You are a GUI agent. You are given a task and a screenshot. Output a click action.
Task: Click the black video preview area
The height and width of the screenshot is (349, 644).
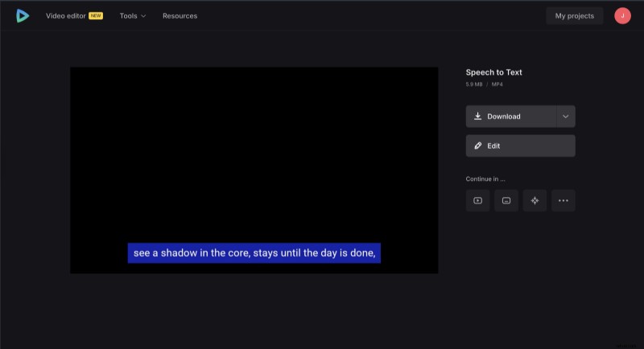click(x=254, y=153)
